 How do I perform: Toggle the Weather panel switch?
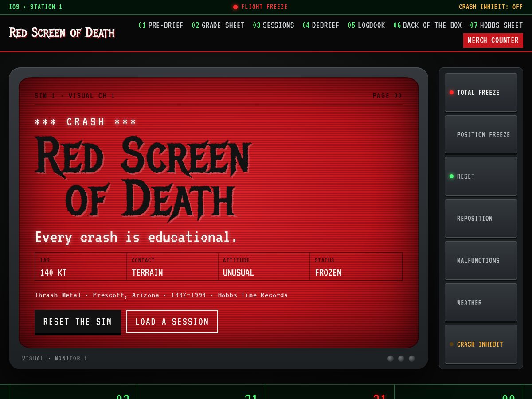[x=481, y=302]
